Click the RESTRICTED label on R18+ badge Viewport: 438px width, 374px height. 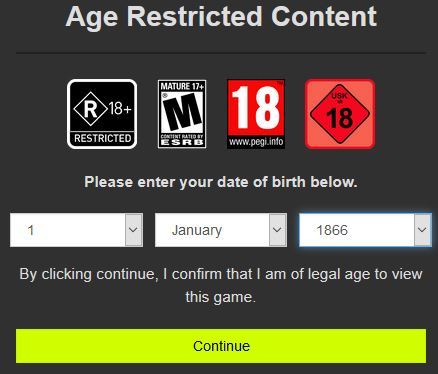coord(102,138)
